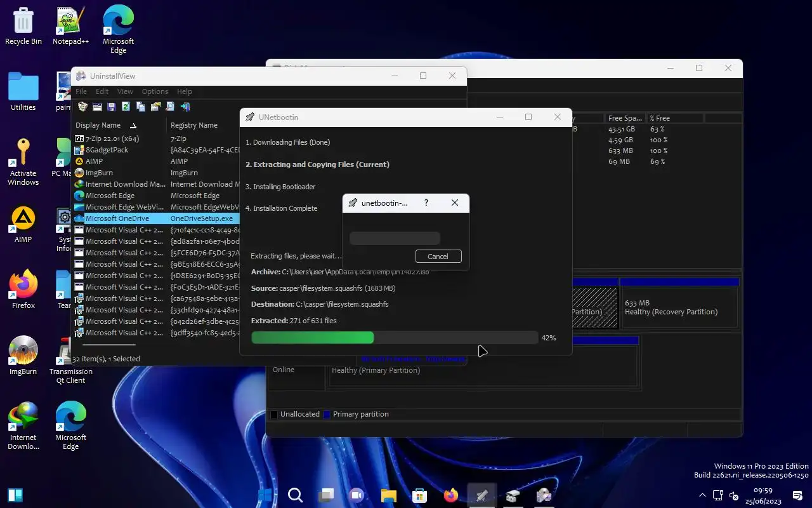This screenshot has height=508, width=812.
Task: Open the Options menu in UninstallView
Action: click(155, 91)
